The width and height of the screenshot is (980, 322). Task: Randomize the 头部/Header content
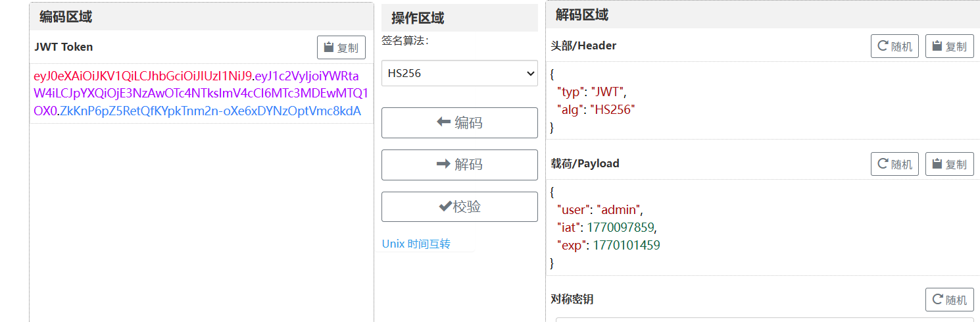[x=894, y=47]
